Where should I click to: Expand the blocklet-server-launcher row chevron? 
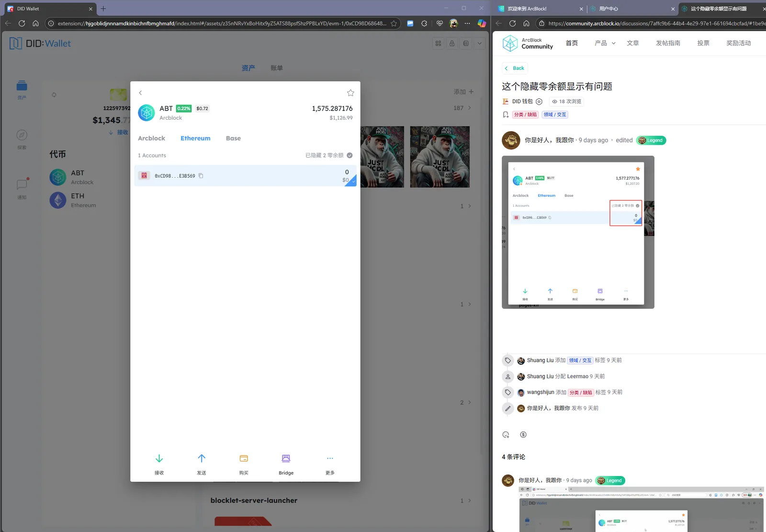[x=469, y=500]
